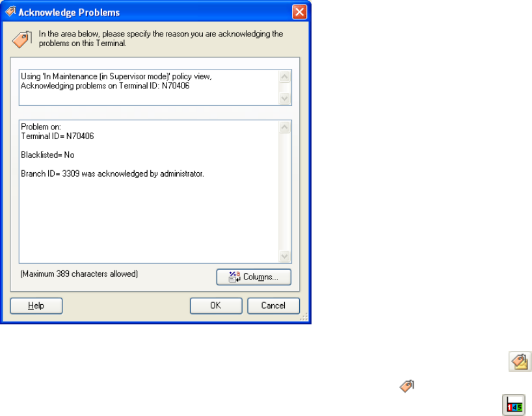The width and height of the screenshot is (532, 416).
Task: Open Help for this dialog
Action: tap(36, 305)
